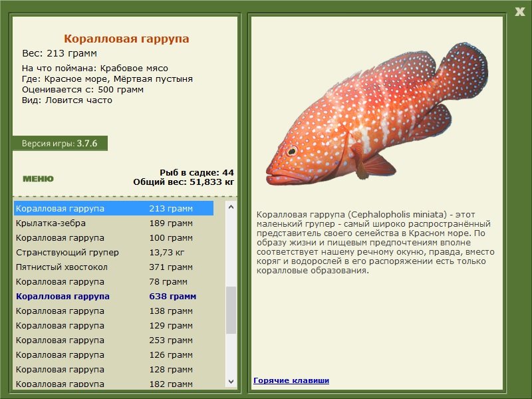Select the Коралловая гаррупа 213 грамм row
The width and height of the screenshot is (532, 399).
click(114, 208)
